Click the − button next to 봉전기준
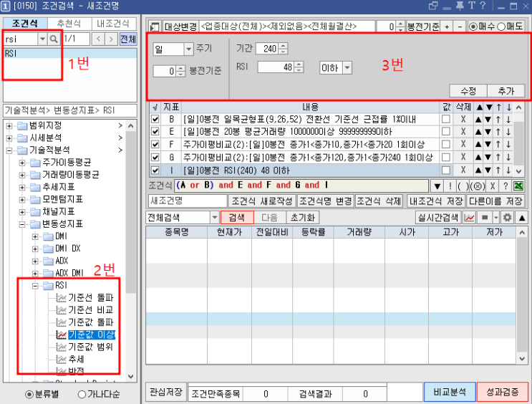 460,27
